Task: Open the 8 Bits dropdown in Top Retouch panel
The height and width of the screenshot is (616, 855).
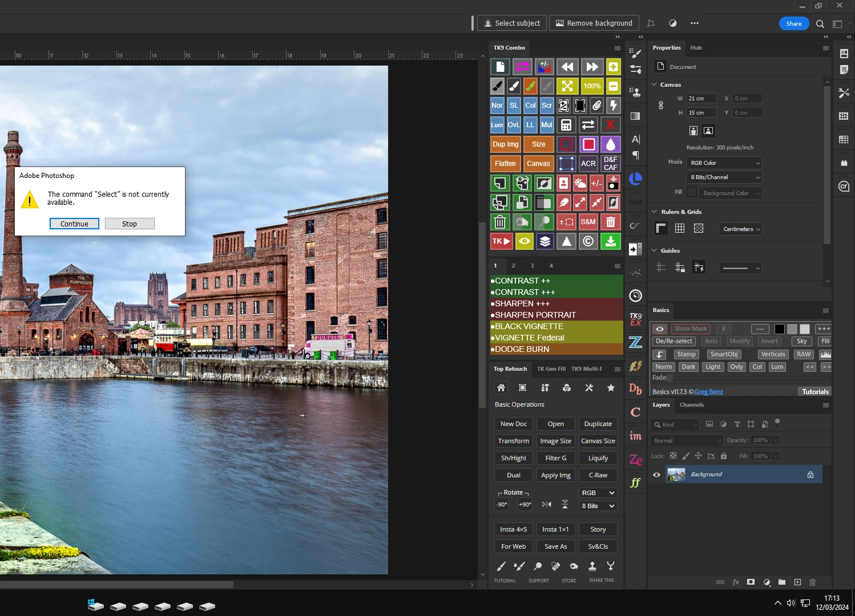Action: (x=598, y=506)
